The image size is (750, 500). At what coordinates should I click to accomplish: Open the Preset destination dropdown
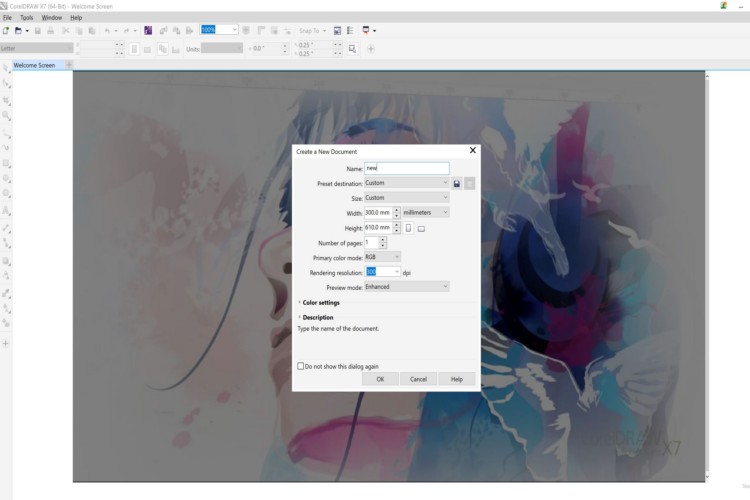point(407,183)
